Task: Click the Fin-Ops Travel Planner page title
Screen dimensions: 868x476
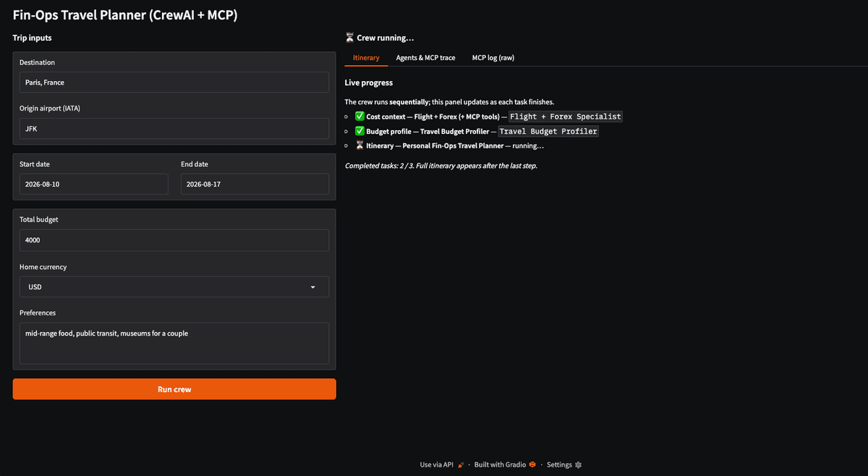Action: pyautogui.click(x=125, y=14)
